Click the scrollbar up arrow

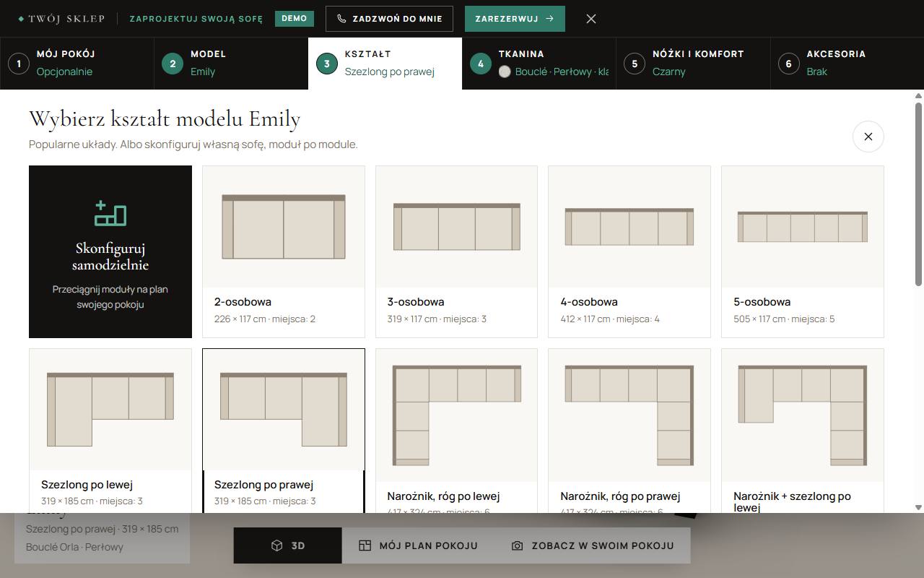[x=918, y=95]
